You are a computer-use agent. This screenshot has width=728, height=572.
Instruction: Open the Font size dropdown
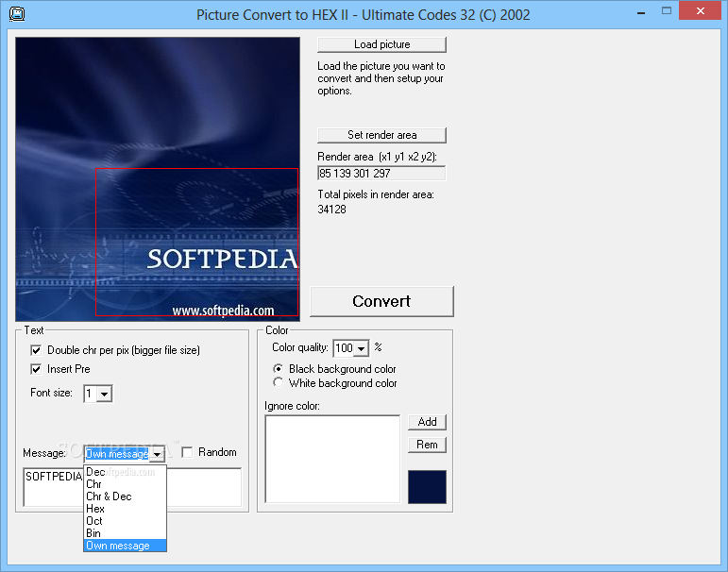tap(105, 394)
